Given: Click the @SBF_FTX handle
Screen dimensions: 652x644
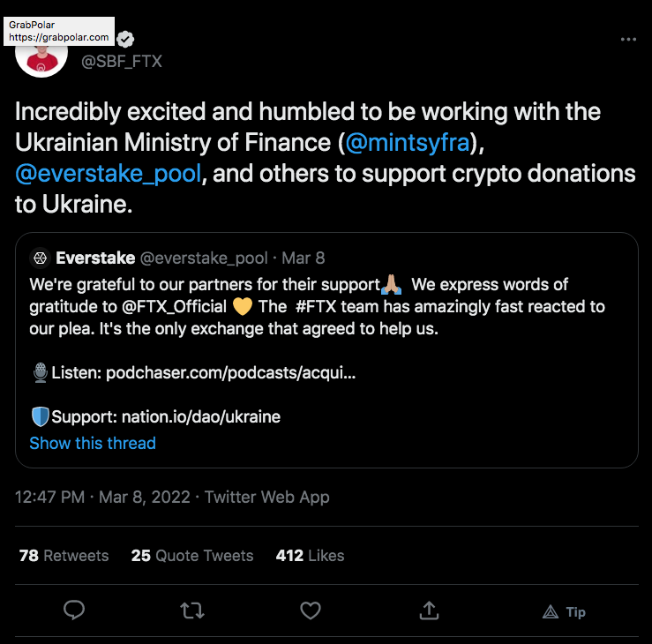Looking at the screenshot, I should [x=122, y=62].
